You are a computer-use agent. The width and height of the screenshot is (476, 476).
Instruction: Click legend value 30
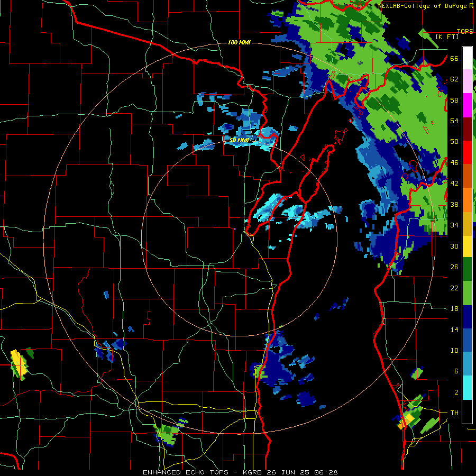pos(454,246)
